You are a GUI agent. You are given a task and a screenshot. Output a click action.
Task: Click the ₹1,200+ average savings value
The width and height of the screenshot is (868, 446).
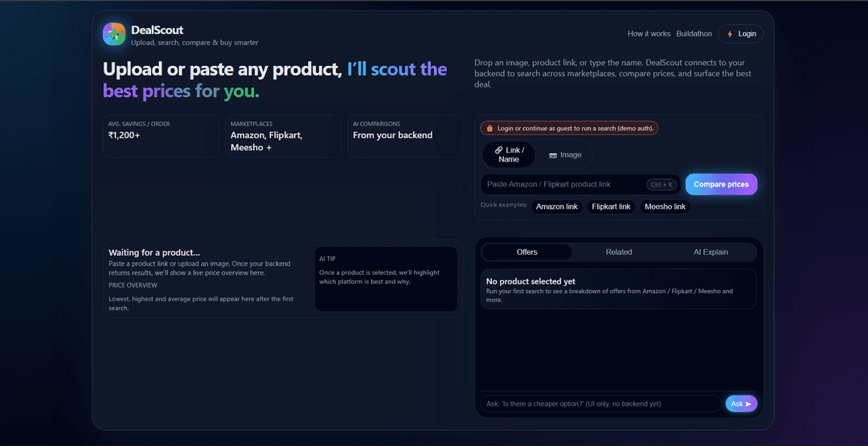point(124,135)
